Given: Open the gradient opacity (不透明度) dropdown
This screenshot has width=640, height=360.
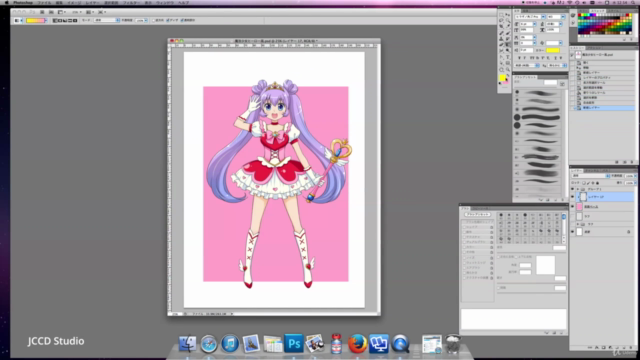Looking at the screenshot, I should pos(146,20).
